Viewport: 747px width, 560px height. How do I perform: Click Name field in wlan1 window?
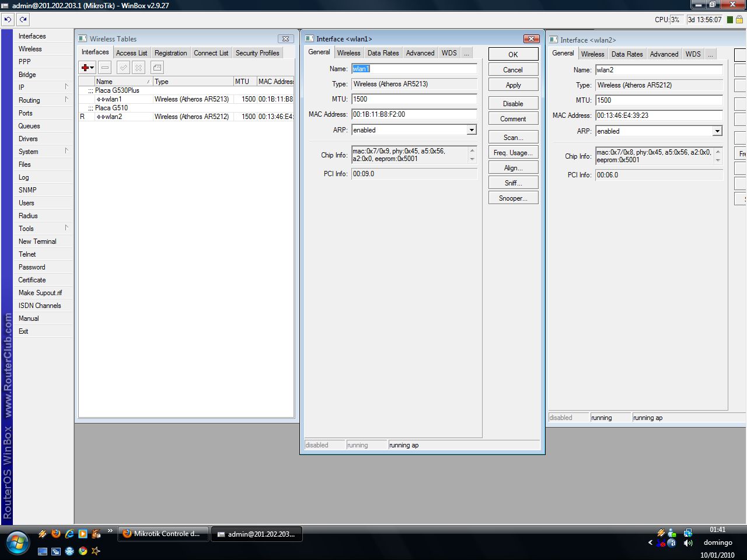click(x=414, y=69)
